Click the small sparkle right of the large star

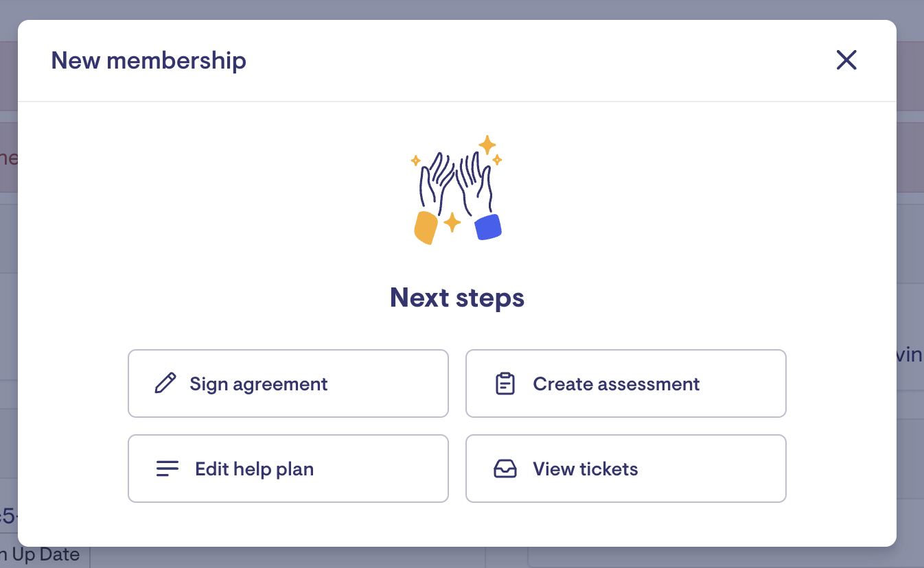coord(497,160)
